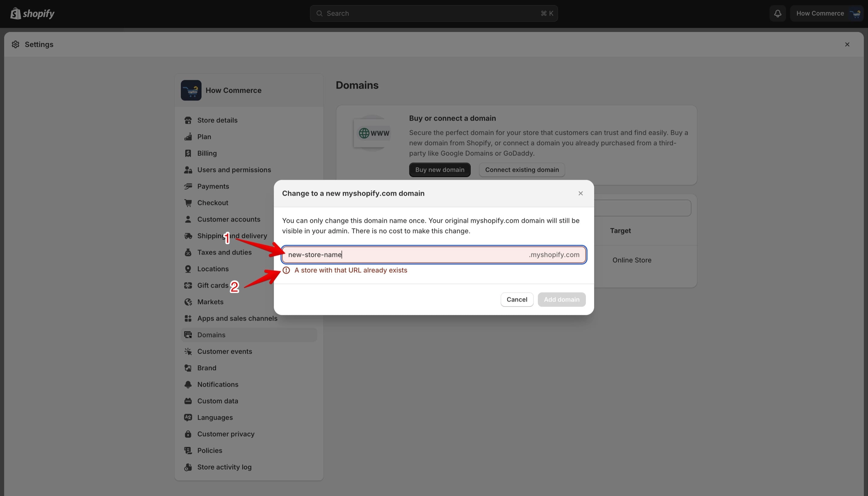Go to Store activity log
The width and height of the screenshot is (868, 496).
[x=249, y=467]
